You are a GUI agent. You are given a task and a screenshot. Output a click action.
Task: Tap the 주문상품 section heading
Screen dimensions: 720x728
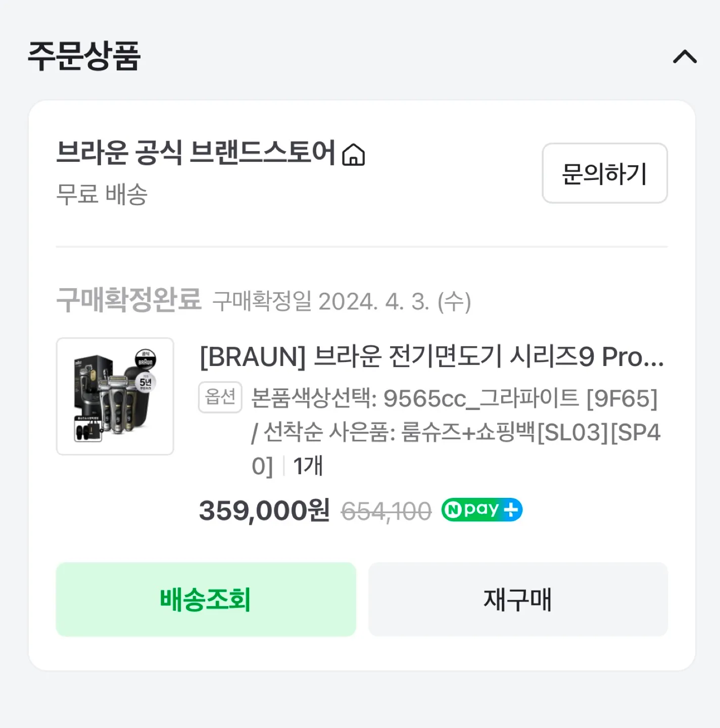[84, 56]
